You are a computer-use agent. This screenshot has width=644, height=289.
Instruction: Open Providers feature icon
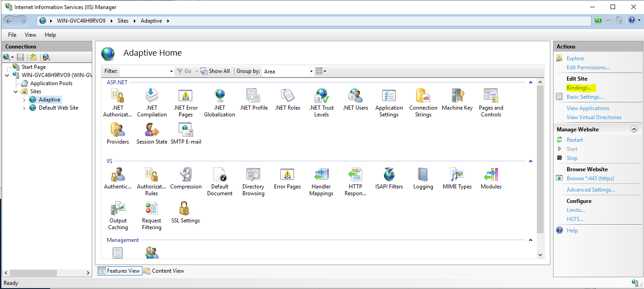pos(118,130)
